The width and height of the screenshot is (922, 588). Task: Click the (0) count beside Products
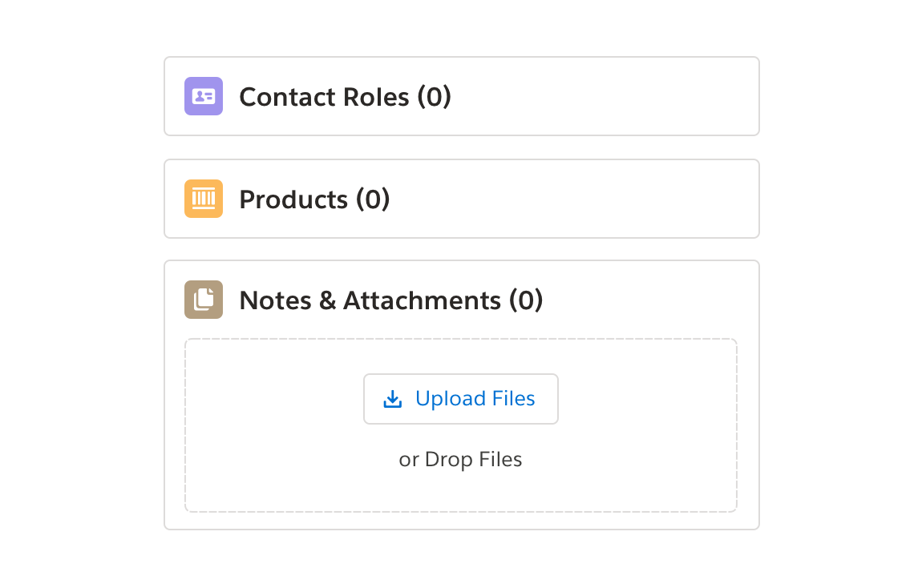pyautogui.click(x=373, y=199)
